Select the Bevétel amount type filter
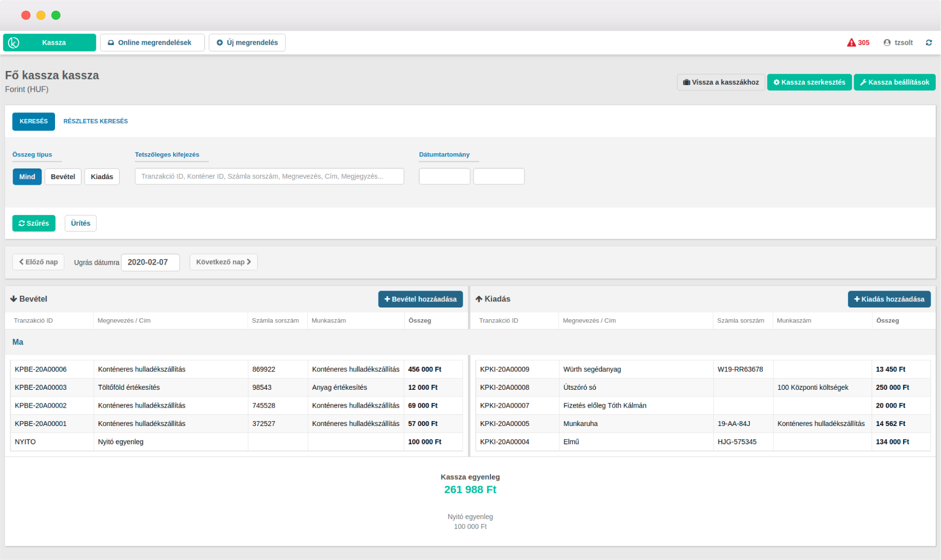941x560 pixels. 63,177
